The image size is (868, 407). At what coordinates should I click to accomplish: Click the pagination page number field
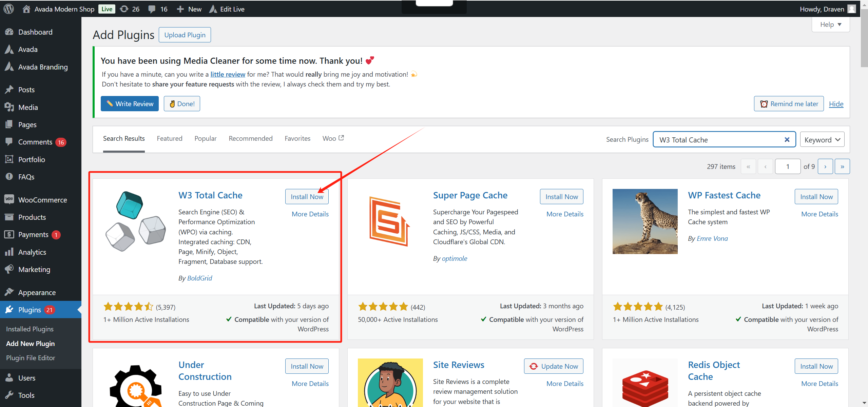point(788,166)
